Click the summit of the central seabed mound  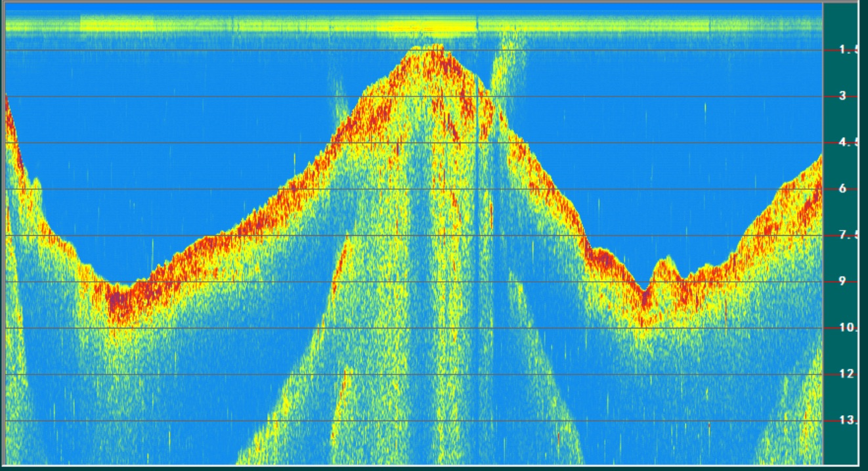coord(435,50)
